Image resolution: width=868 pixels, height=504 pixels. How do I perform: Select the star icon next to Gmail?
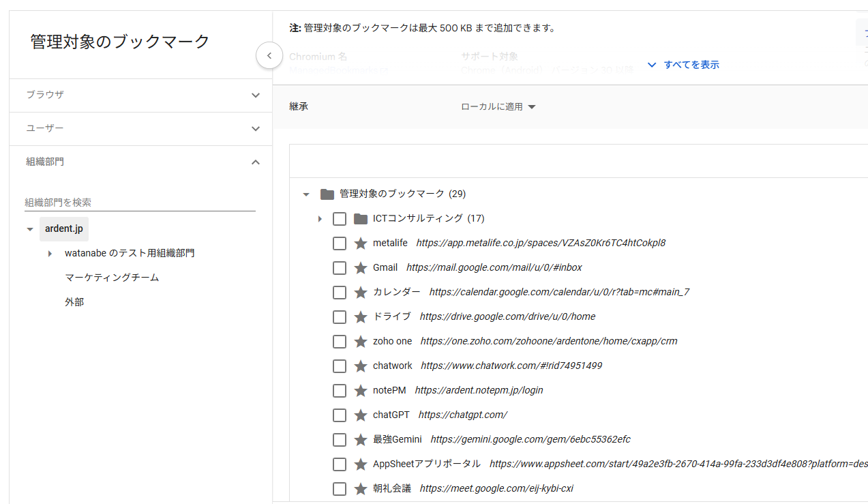coord(360,267)
